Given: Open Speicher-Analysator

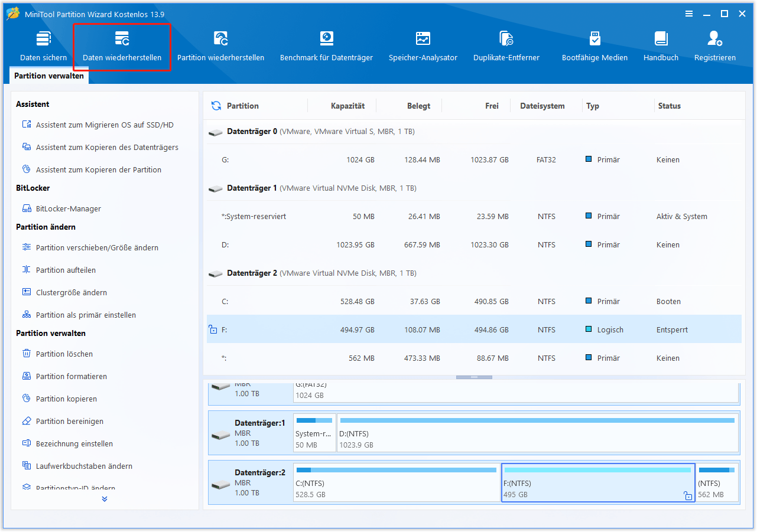Looking at the screenshot, I should (x=423, y=47).
